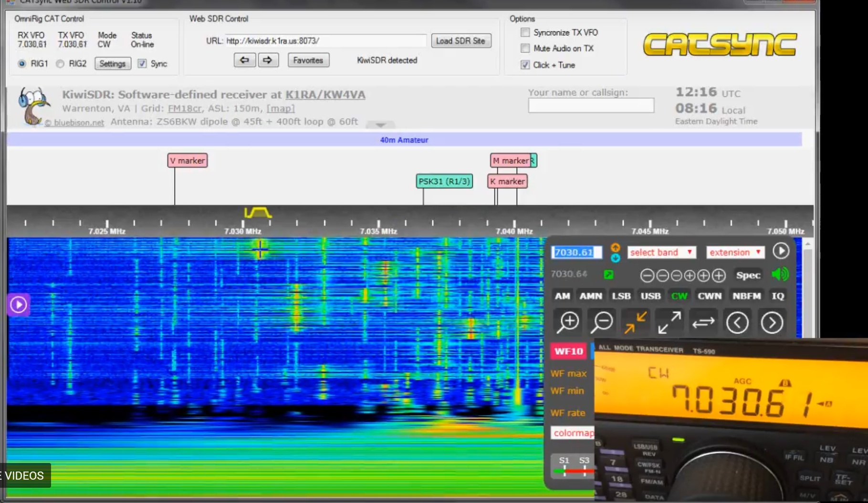Click the yellow passband indicator on the scale
This screenshot has width=868, height=503.
tap(258, 212)
